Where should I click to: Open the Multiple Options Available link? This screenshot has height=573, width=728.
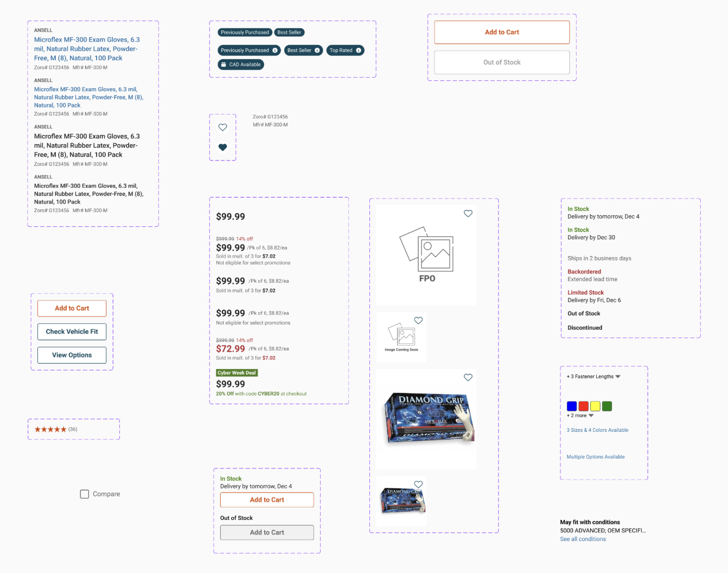[596, 457]
